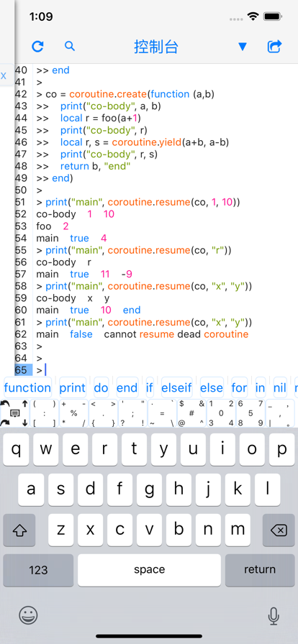The width and height of the screenshot is (298, 644).
Task: Insert the 'elseif' keyword shortcut
Action: coord(176,387)
